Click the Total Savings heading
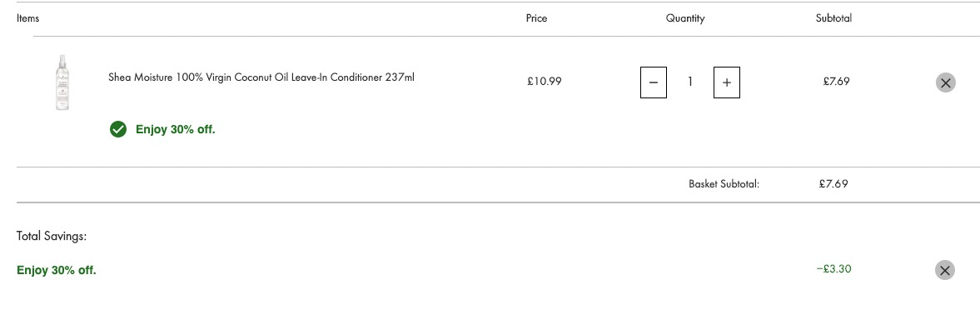The image size is (980, 310). tap(52, 237)
